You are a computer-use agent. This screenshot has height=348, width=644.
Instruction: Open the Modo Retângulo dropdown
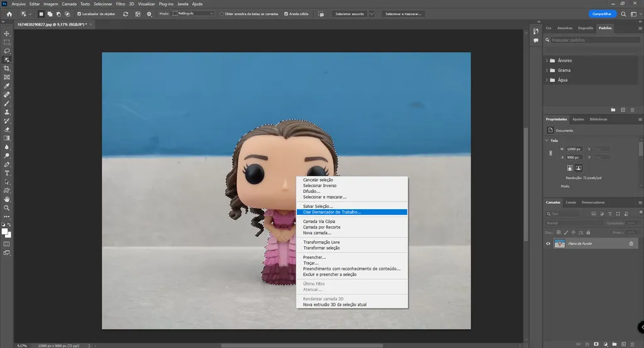pos(192,14)
